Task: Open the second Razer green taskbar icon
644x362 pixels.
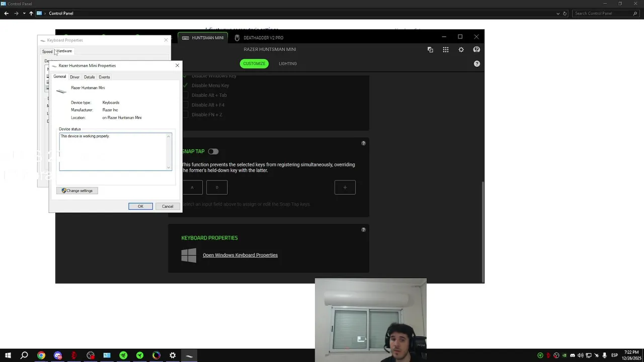Action: click(x=140, y=355)
